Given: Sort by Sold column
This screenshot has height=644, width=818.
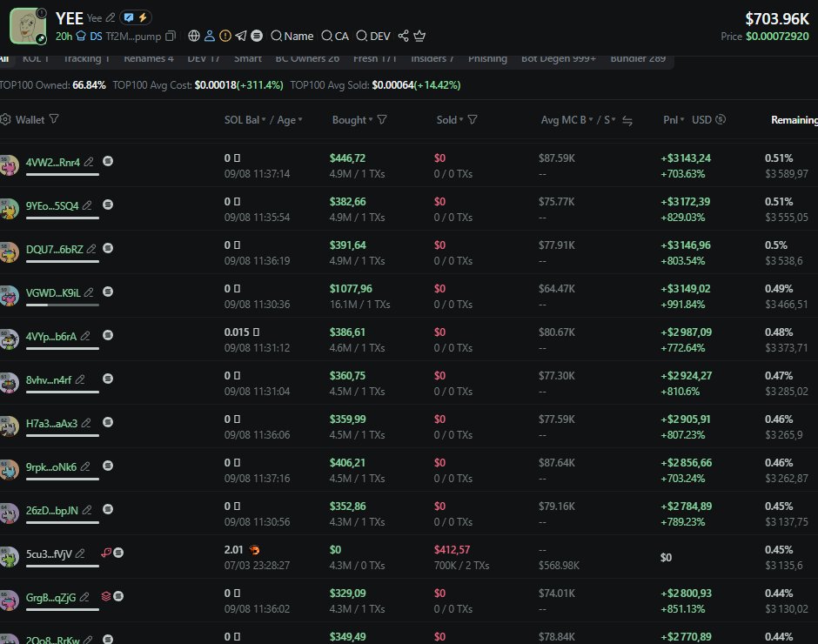Looking at the screenshot, I should 450,119.
